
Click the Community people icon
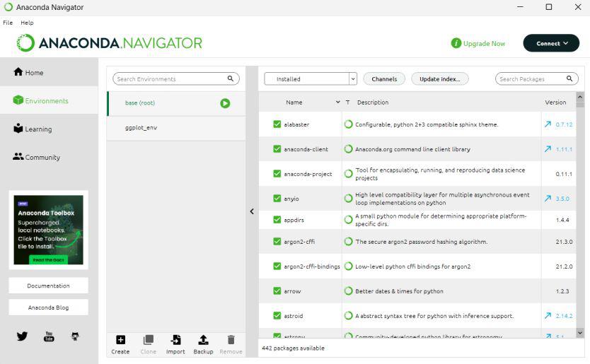click(x=18, y=156)
